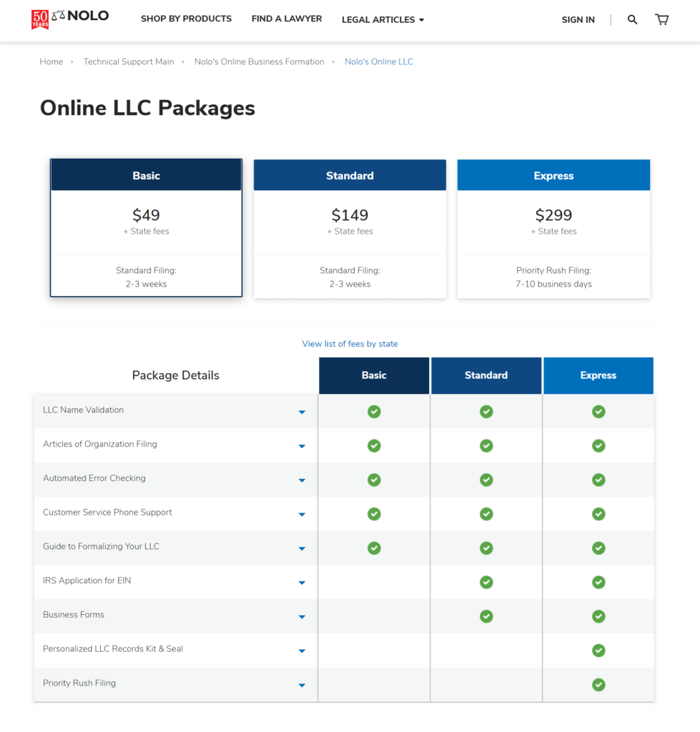Click Standard checkmark for Automated Error Checking
Viewport: 700px width, 732px height.
pos(486,480)
